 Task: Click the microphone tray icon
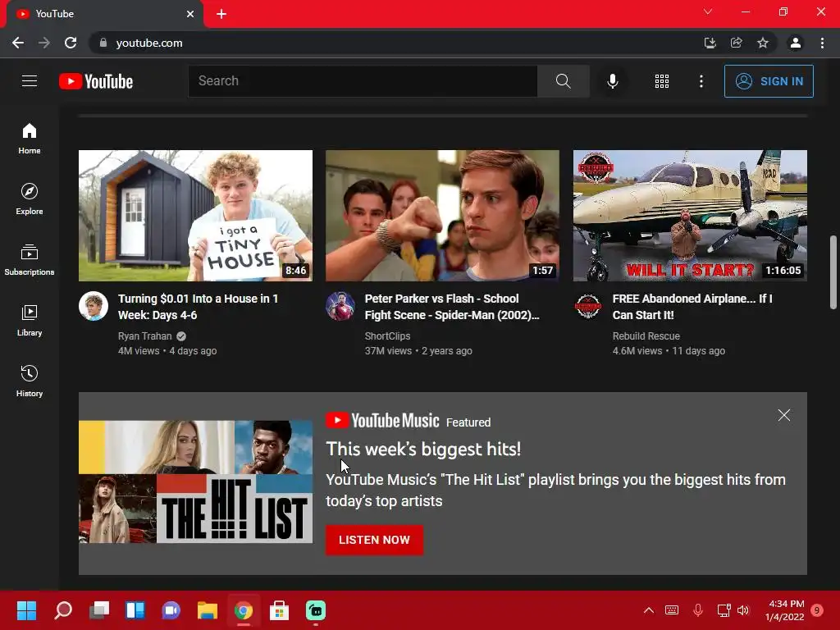pyautogui.click(x=698, y=610)
